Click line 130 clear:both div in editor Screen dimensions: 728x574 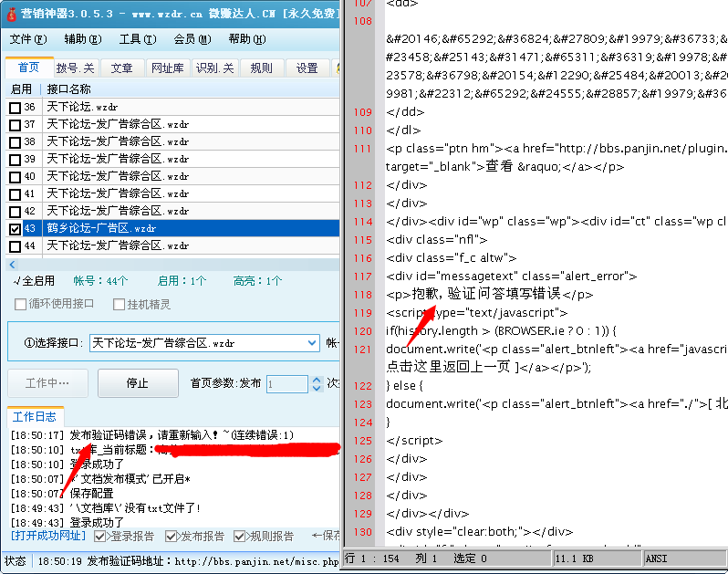[480, 531]
